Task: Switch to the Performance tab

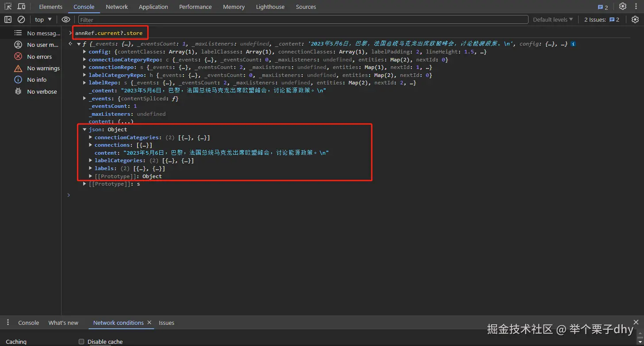Action: tap(195, 7)
